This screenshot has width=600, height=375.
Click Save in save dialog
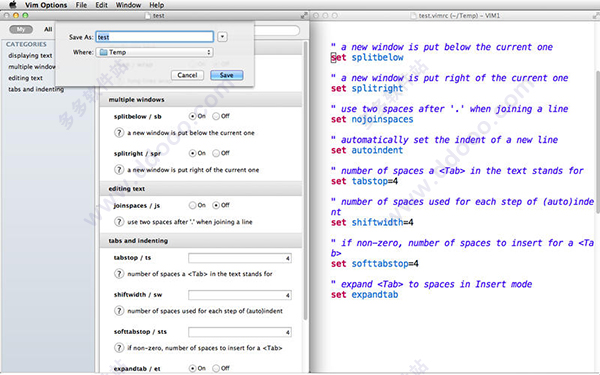[x=227, y=75]
